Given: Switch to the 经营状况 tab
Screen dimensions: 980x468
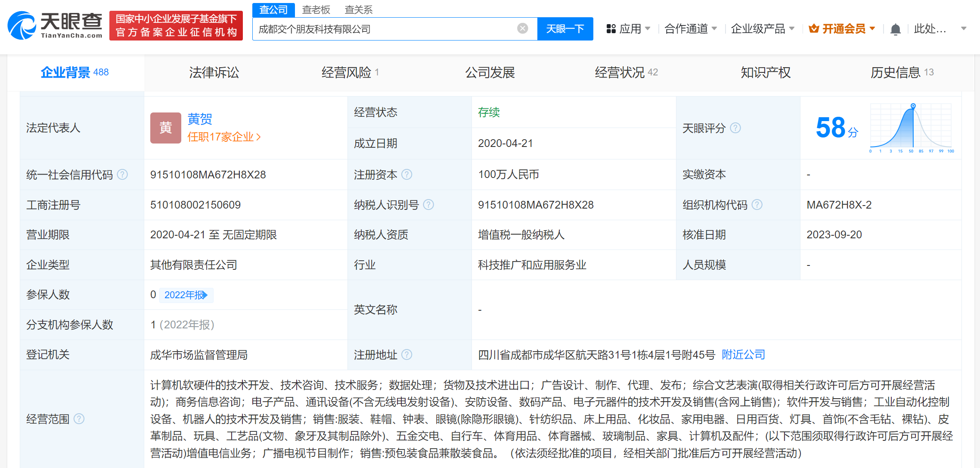Looking at the screenshot, I should tap(626, 72).
